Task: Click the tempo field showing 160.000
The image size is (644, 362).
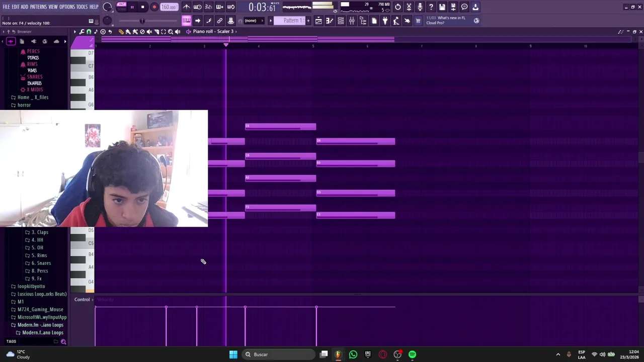Action: tap(169, 7)
